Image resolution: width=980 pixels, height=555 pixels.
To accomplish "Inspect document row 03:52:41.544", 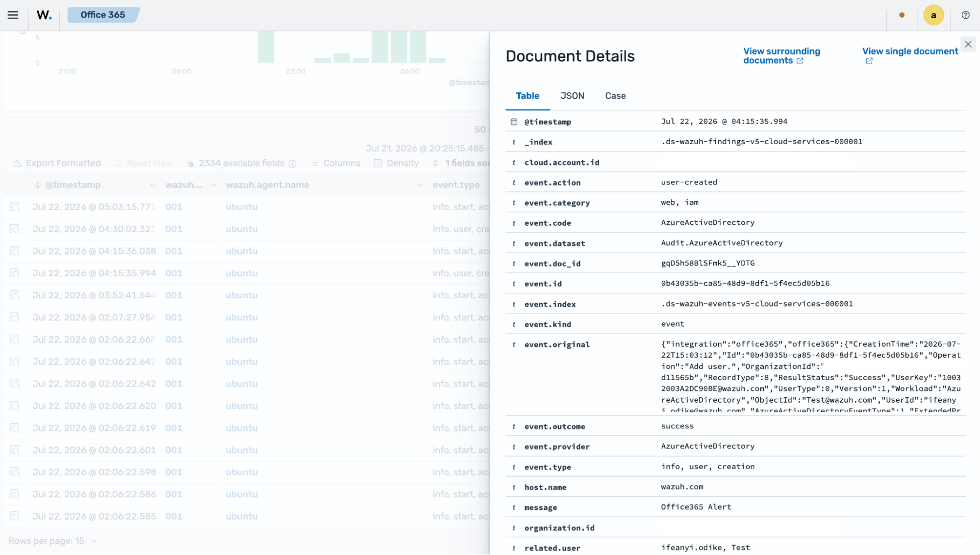I will pos(15,295).
